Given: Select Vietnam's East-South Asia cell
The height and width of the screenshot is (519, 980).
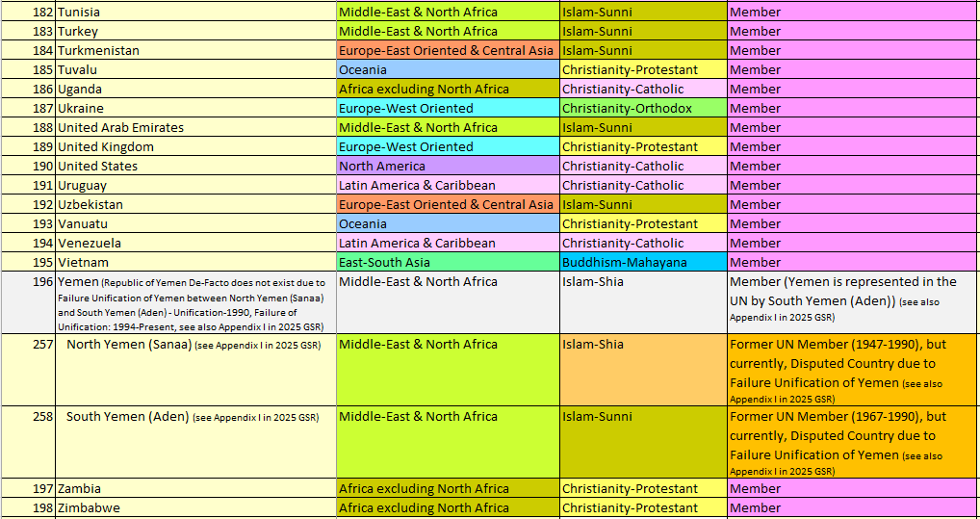Looking at the screenshot, I should pos(449,262).
